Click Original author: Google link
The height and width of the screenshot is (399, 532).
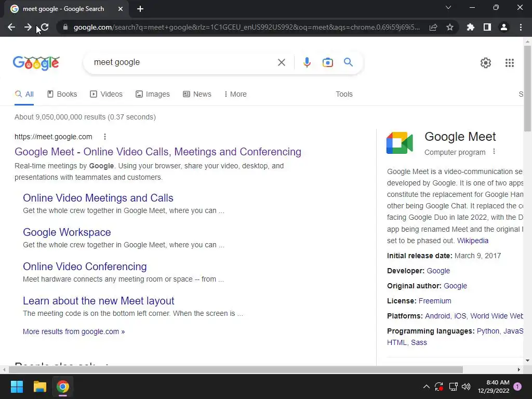(x=455, y=286)
